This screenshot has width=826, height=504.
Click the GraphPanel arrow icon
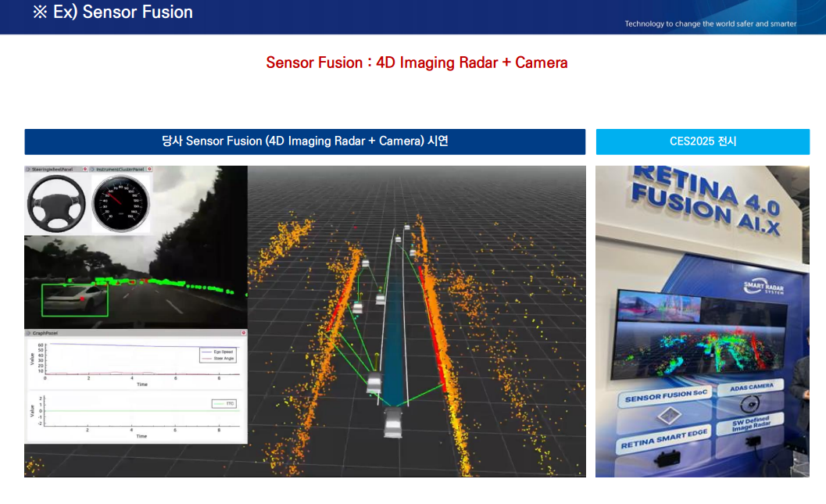pos(28,333)
